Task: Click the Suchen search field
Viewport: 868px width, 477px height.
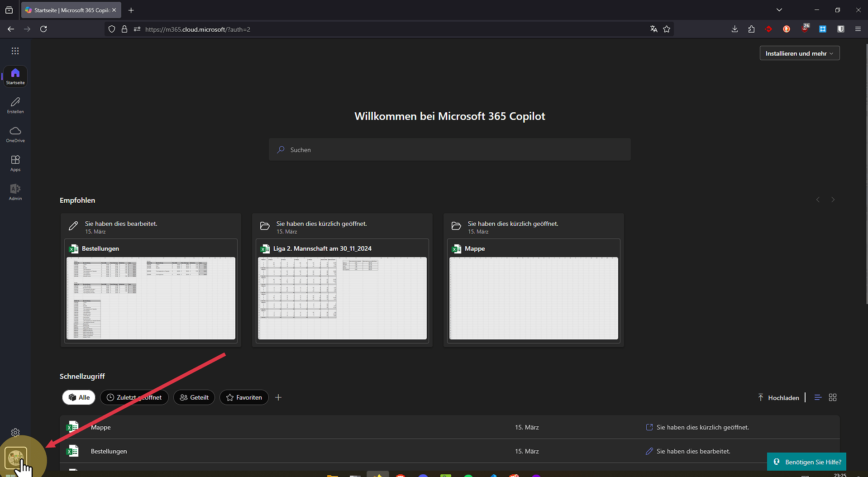Action: tap(449, 150)
